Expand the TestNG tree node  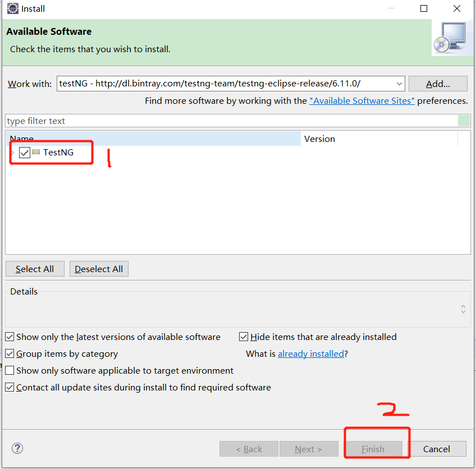(13, 153)
